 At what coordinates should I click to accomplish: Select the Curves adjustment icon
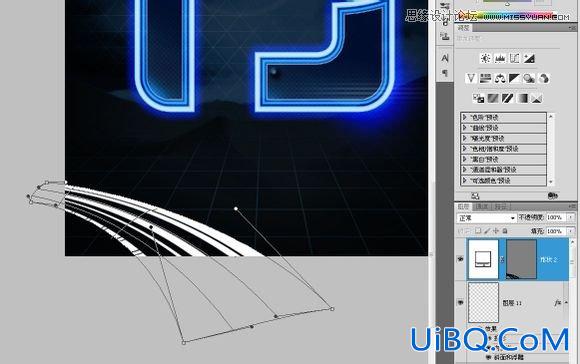[x=514, y=58]
